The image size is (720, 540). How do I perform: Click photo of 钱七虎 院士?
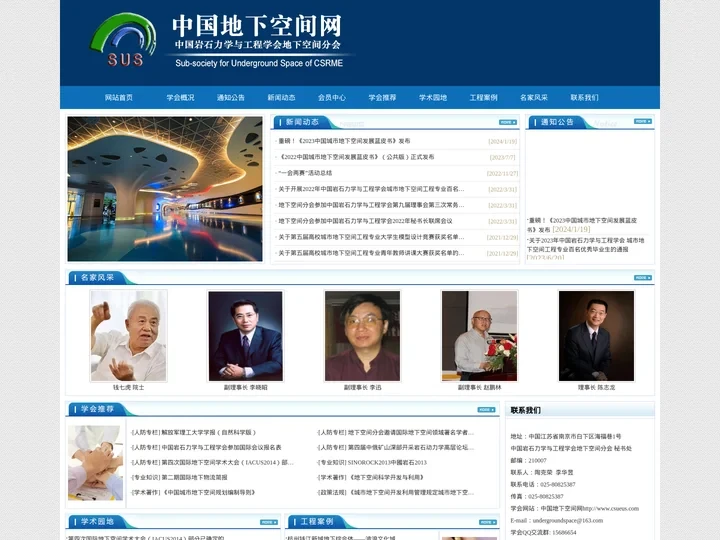[x=129, y=336]
